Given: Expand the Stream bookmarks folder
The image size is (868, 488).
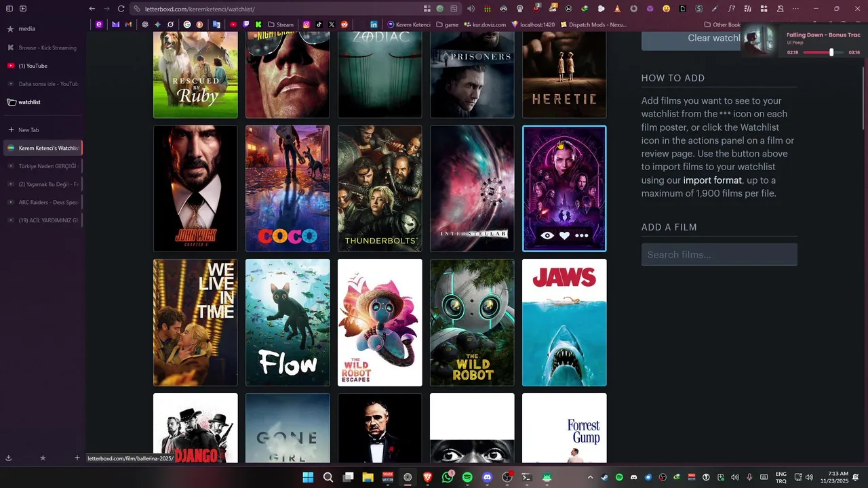Looking at the screenshot, I should pos(281,24).
